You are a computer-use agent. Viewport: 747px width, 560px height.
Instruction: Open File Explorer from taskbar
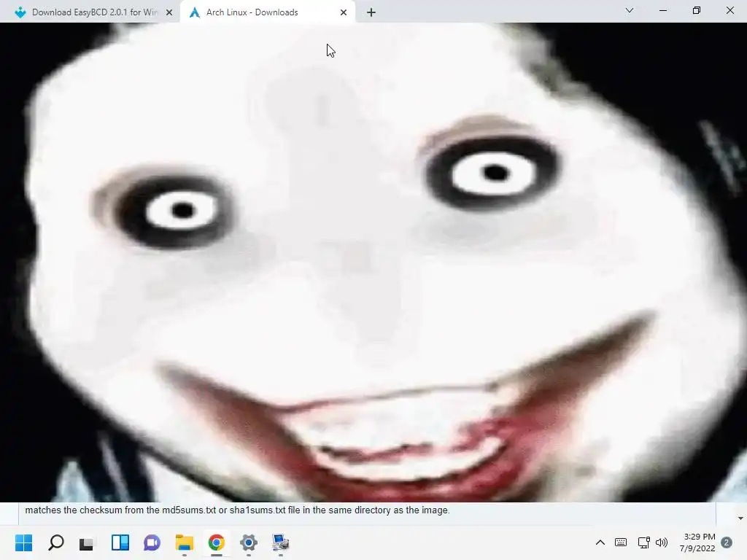(x=185, y=542)
